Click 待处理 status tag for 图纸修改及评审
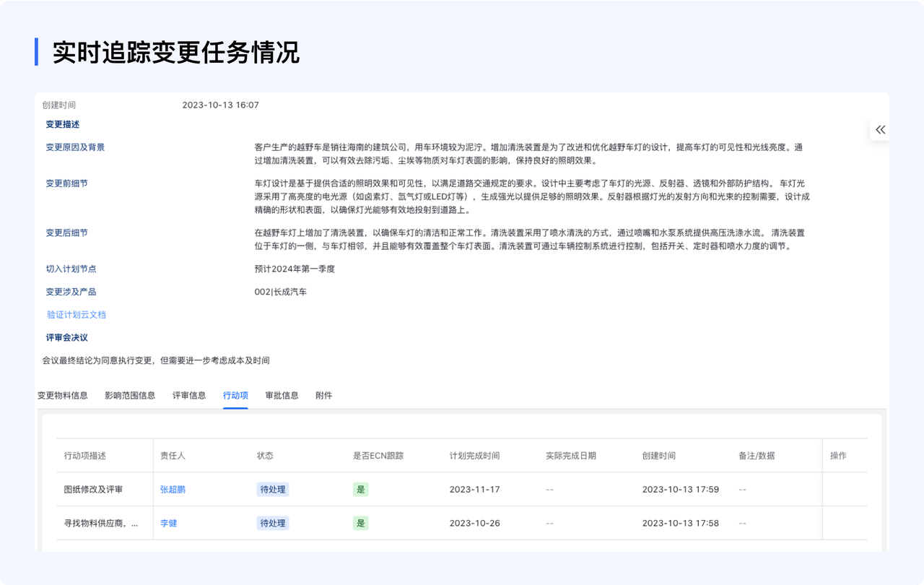Image resolution: width=924 pixels, height=585 pixels. pyautogui.click(x=273, y=490)
